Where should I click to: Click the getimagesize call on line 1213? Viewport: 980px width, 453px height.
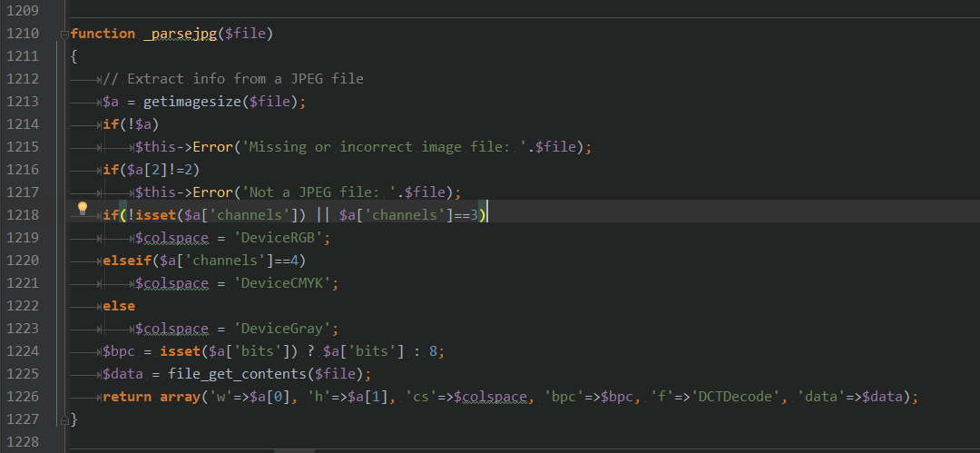[x=191, y=102]
